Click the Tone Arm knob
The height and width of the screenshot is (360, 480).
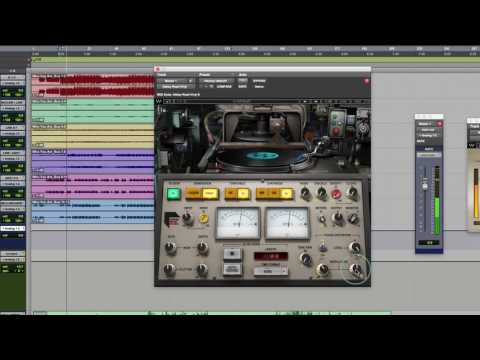coord(305,259)
